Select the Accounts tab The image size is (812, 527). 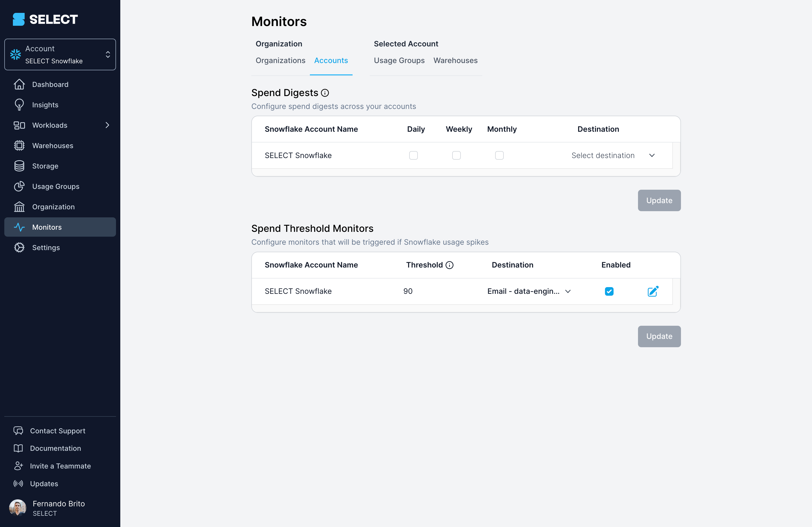point(331,61)
